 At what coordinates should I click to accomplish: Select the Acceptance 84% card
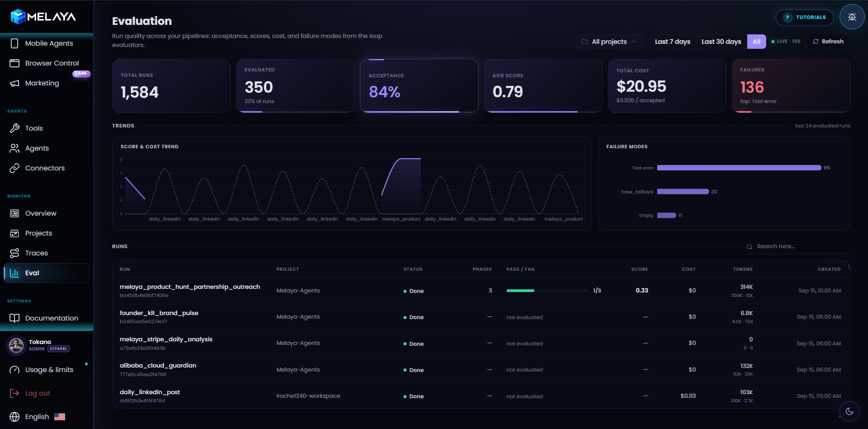click(x=419, y=86)
